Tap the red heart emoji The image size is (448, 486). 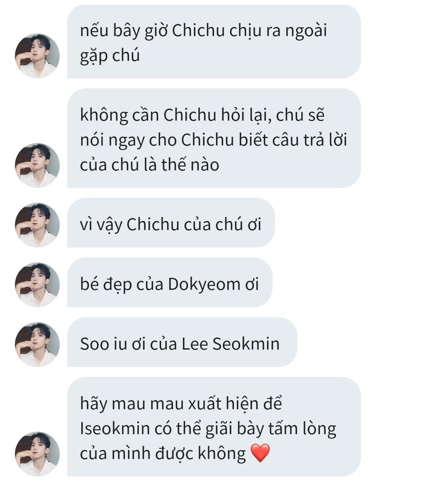click(x=260, y=453)
